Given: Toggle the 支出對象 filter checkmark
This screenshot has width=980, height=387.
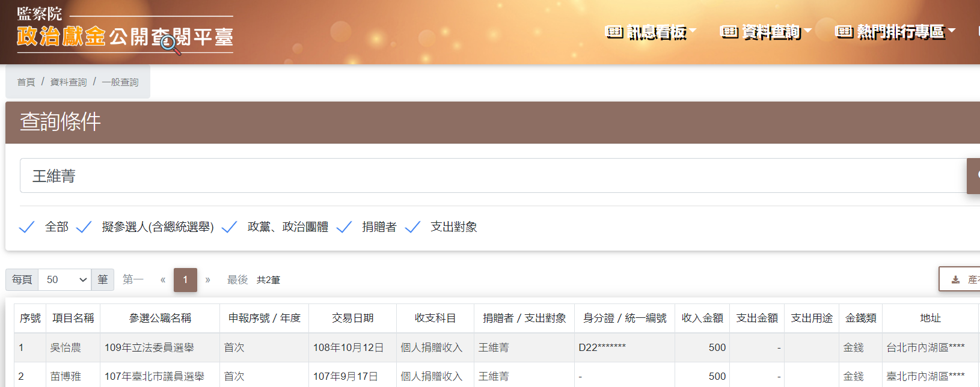Looking at the screenshot, I should click(x=412, y=227).
